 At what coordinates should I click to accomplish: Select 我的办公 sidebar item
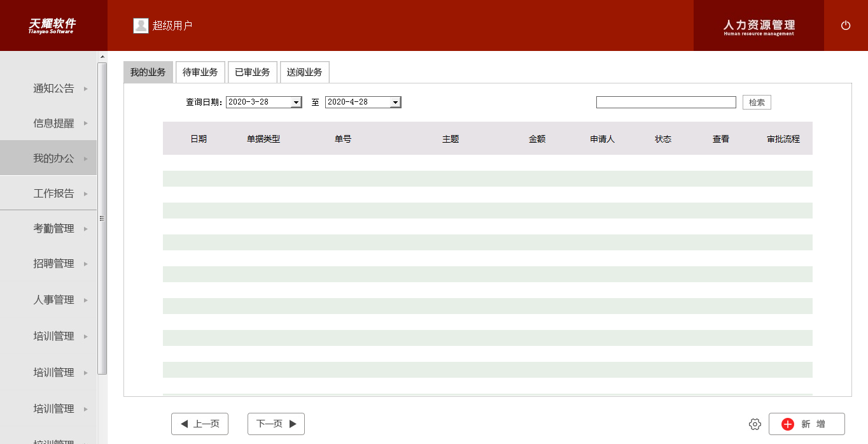click(48, 158)
